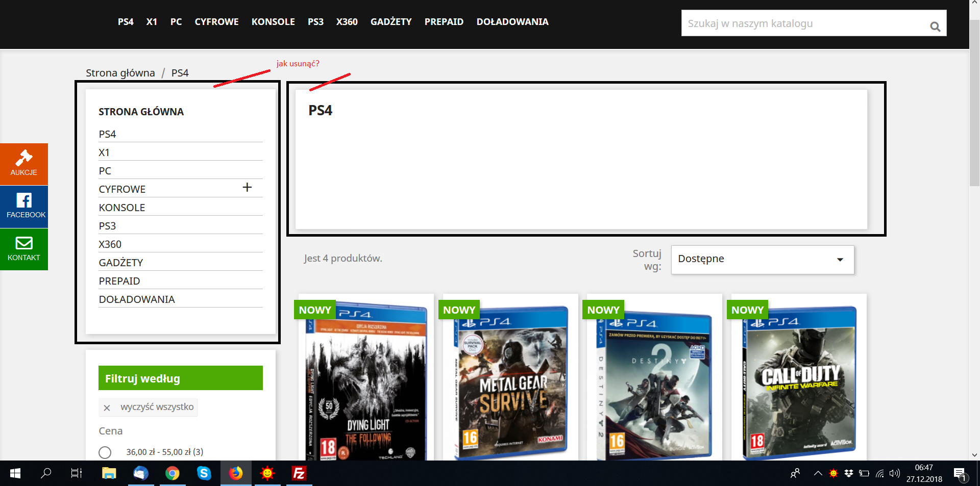Check battery status in the system tray
Screen dimensions: 980x486
click(x=864, y=473)
